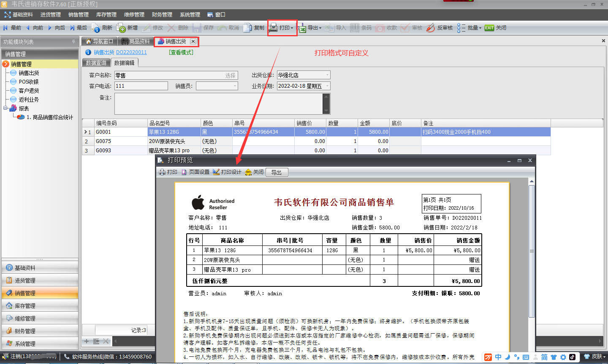This screenshot has height=364, width=608.
Task: Pin the 功能模块列表 panel
Action: (73, 41)
